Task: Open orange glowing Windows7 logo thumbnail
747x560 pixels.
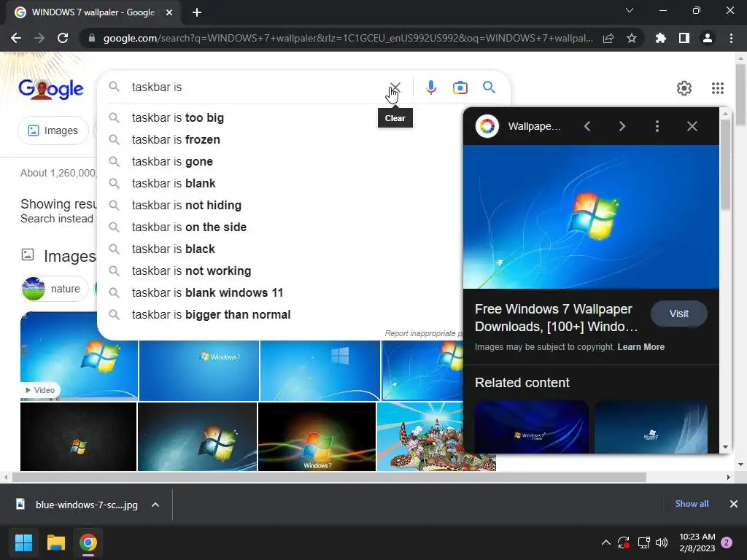Action: pos(317,437)
